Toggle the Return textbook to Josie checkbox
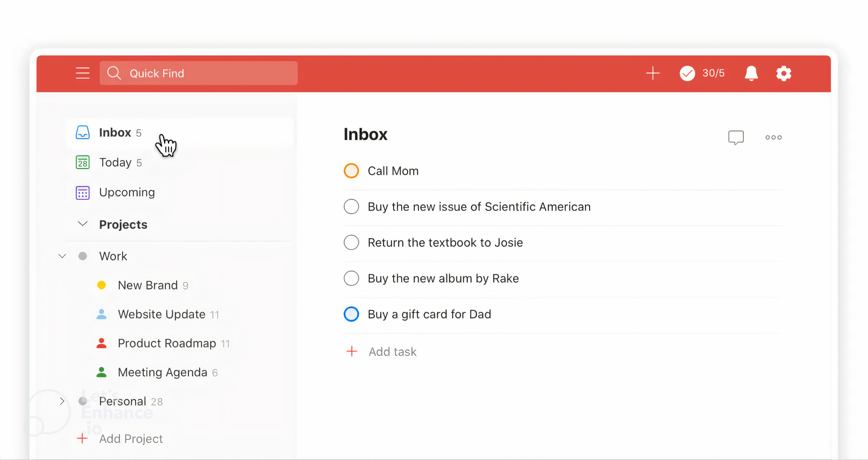This screenshot has width=868, height=460. pos(351,242)
